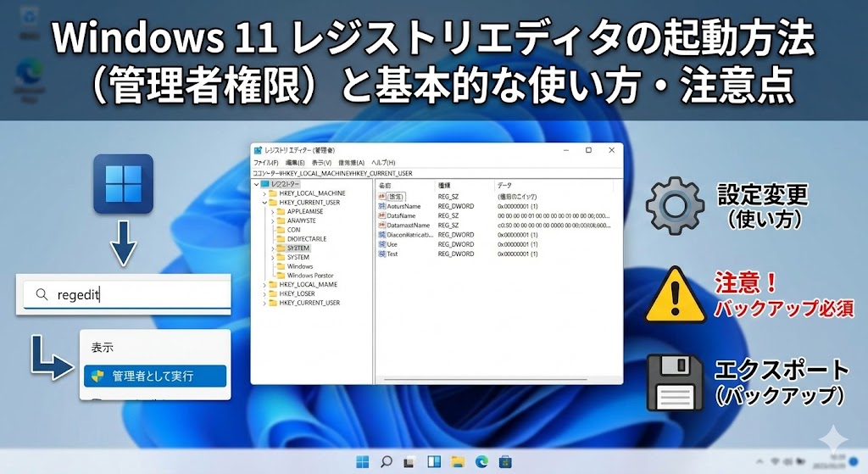Click the regedit search input field
Image resolution: width=868 pixels, height=474 pixels.
pyautogui.click(x=127, y=294)
